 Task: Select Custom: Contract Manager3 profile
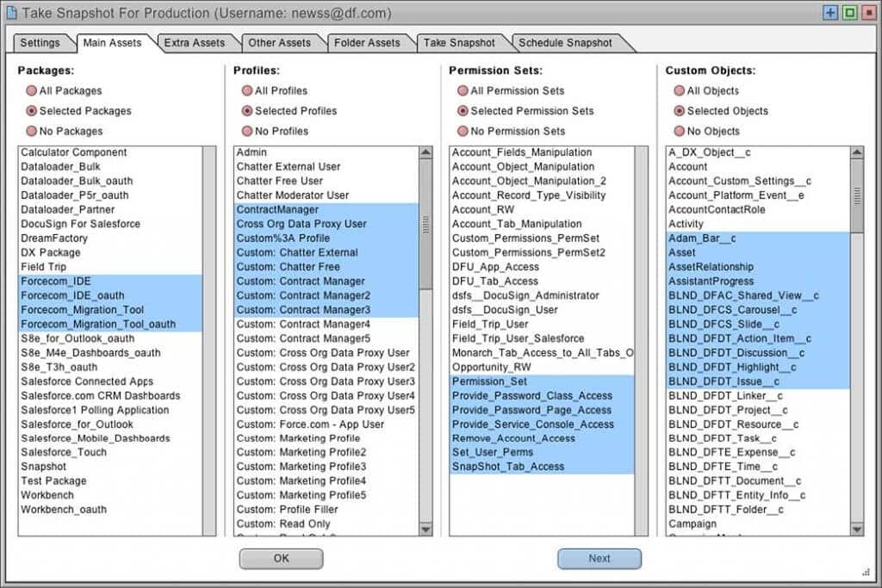pos(326,310)
